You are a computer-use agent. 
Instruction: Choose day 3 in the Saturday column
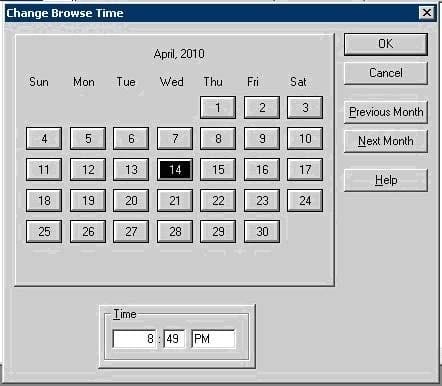pos(305,107)
